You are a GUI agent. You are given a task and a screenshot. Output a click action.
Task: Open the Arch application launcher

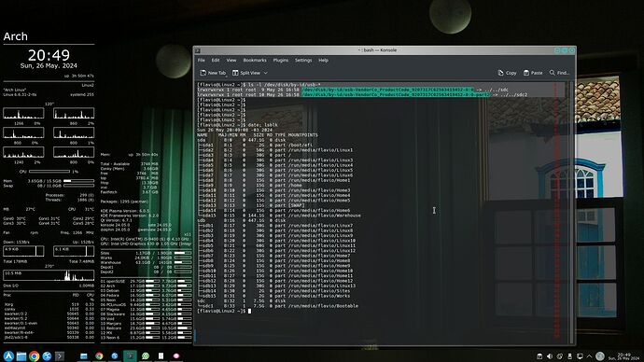coord(8,355)
